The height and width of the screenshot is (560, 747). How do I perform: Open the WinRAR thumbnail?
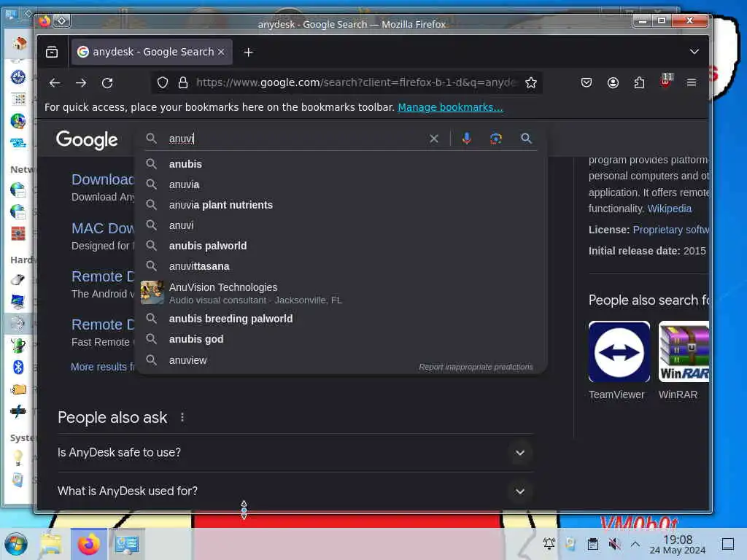click(684, 352)
